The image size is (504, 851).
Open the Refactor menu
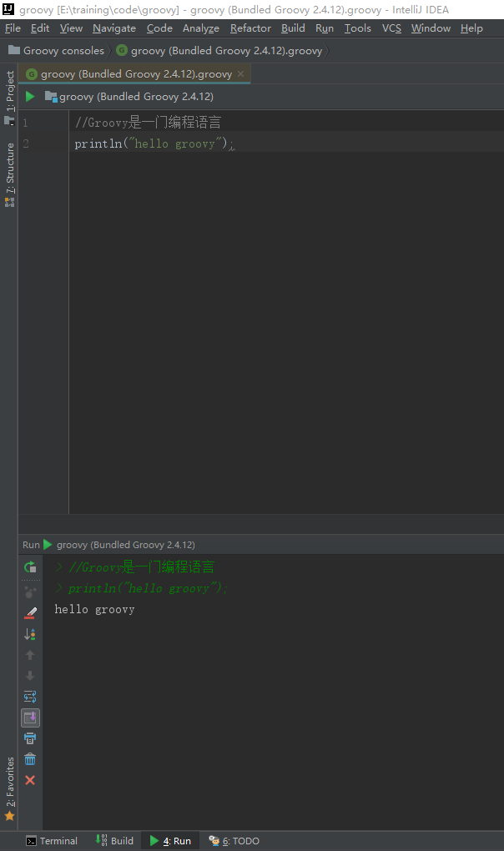pos(250,28)
